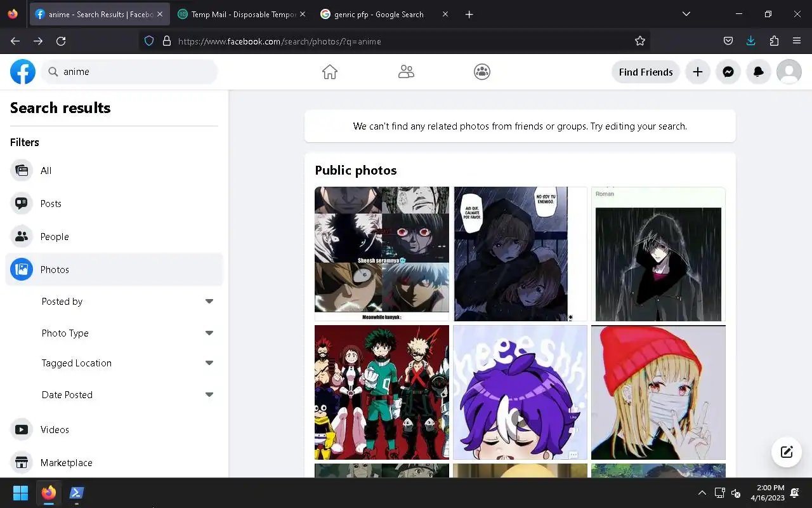
Task: Open the My Hero Academia group photo
Action: [382, 392]
